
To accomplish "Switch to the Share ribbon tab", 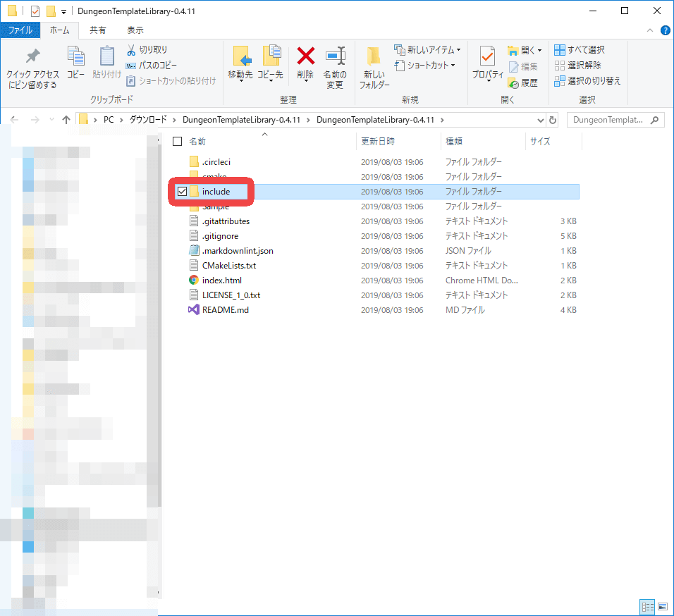I will [98, 30].
